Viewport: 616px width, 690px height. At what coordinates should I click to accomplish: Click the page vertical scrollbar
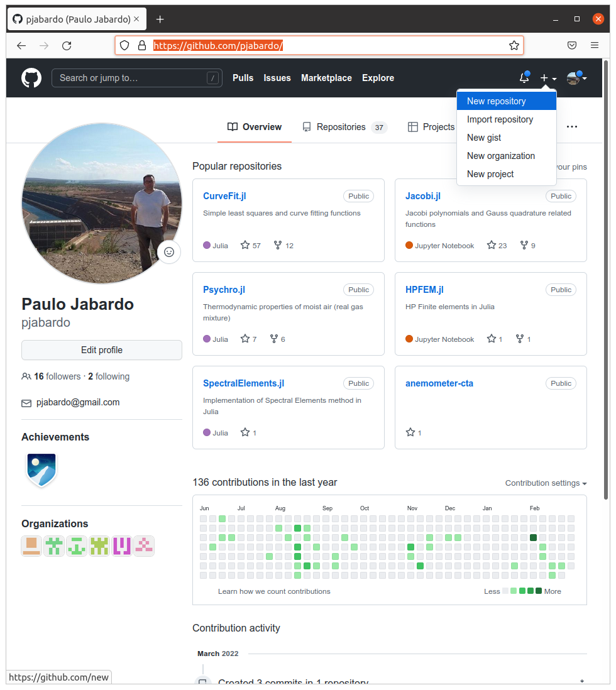(606, 280)
